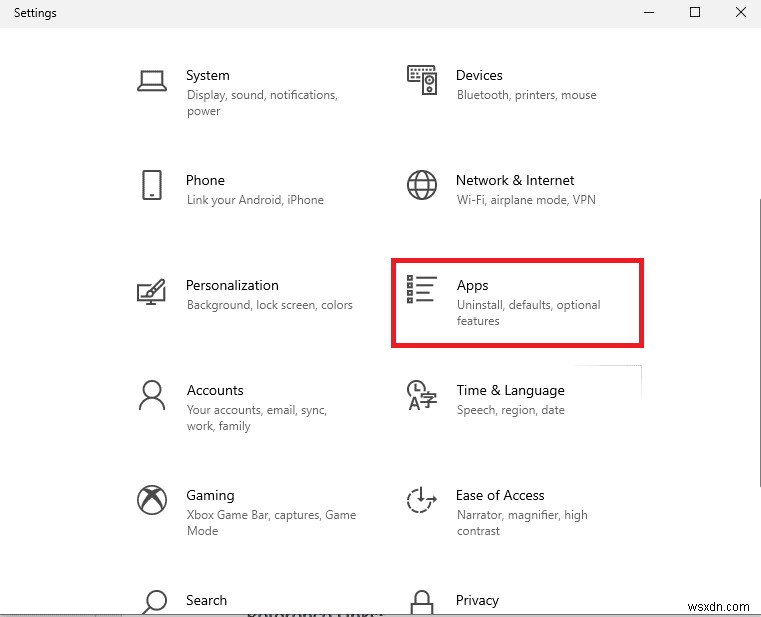
Task: Click "Bluetooth, printers, mouse" description
Action: pyautogui.click(x=527, y=95)
